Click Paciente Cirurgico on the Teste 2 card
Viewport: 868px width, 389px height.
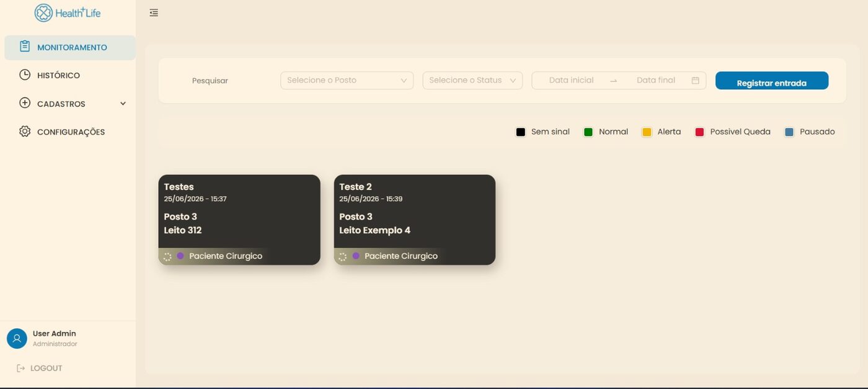point(401,256)
